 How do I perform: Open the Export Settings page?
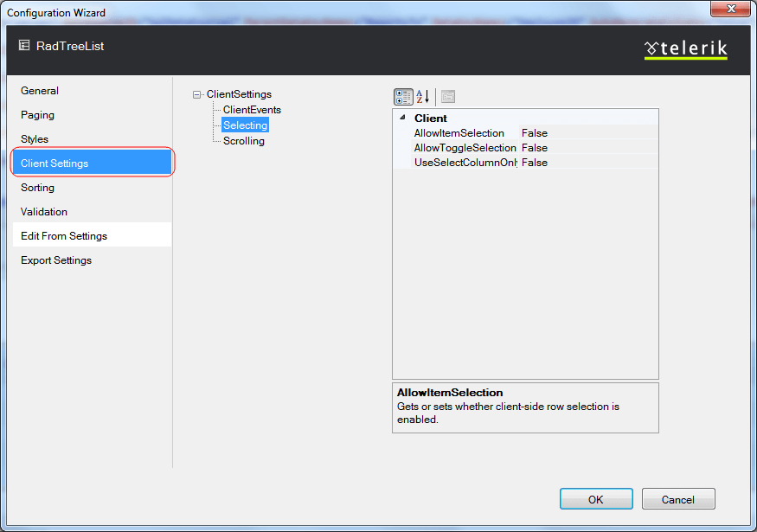[x=93, y=260]
